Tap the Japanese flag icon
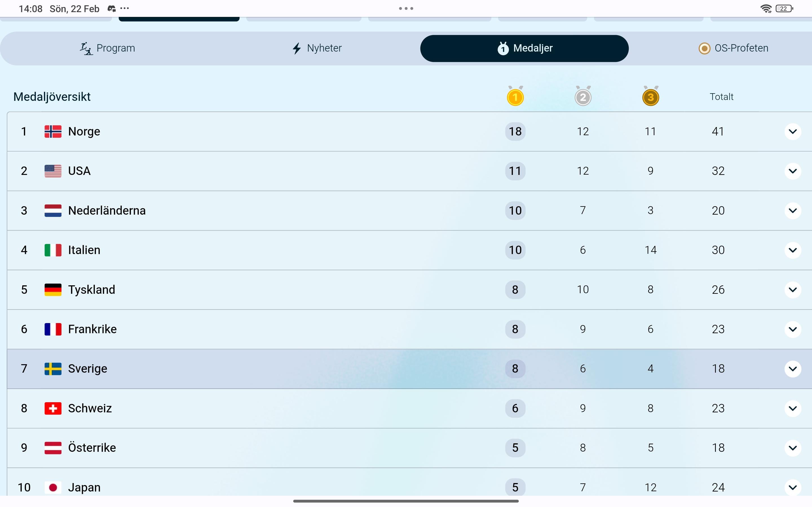812x507 pixels. click(53, 487)
